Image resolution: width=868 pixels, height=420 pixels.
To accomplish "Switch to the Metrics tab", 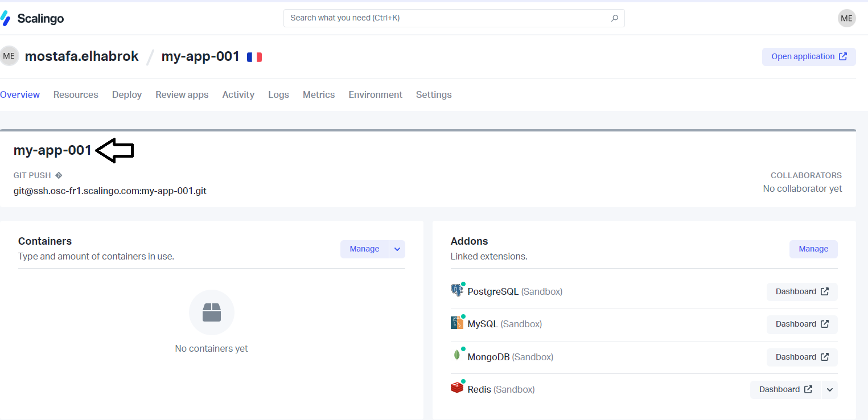I will (x=318, y=94).
